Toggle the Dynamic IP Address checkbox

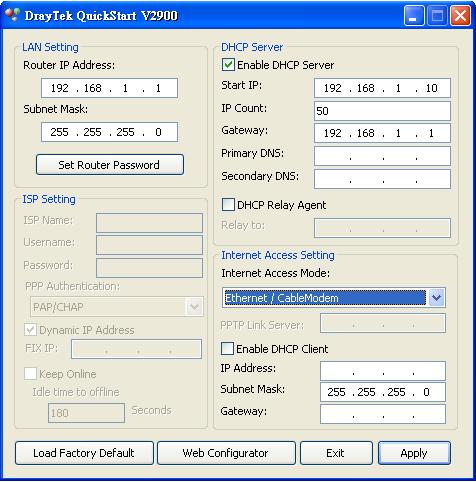(30, 330)
